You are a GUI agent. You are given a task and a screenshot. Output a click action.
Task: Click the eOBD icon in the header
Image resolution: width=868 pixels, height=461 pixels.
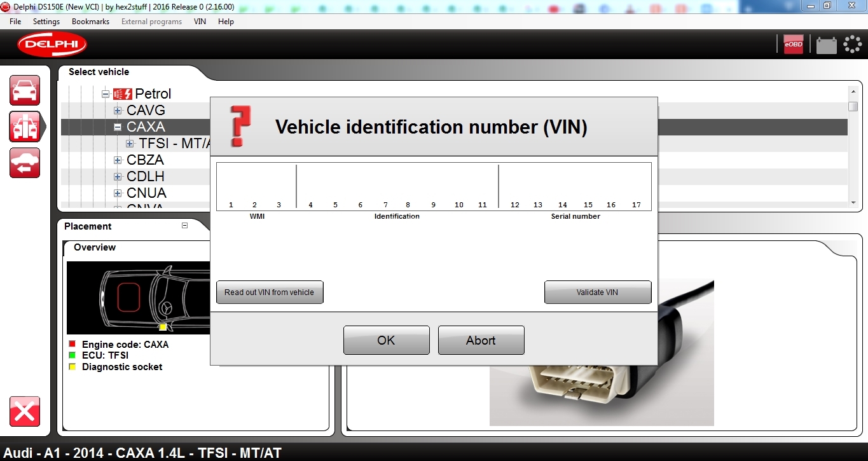tap(793, 44)
